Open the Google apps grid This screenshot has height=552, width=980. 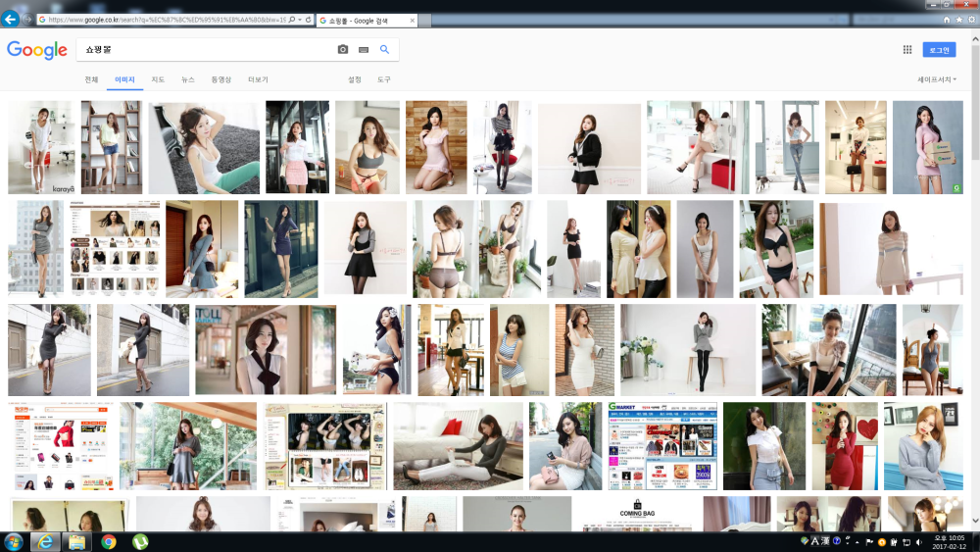[x=906, y=50]
